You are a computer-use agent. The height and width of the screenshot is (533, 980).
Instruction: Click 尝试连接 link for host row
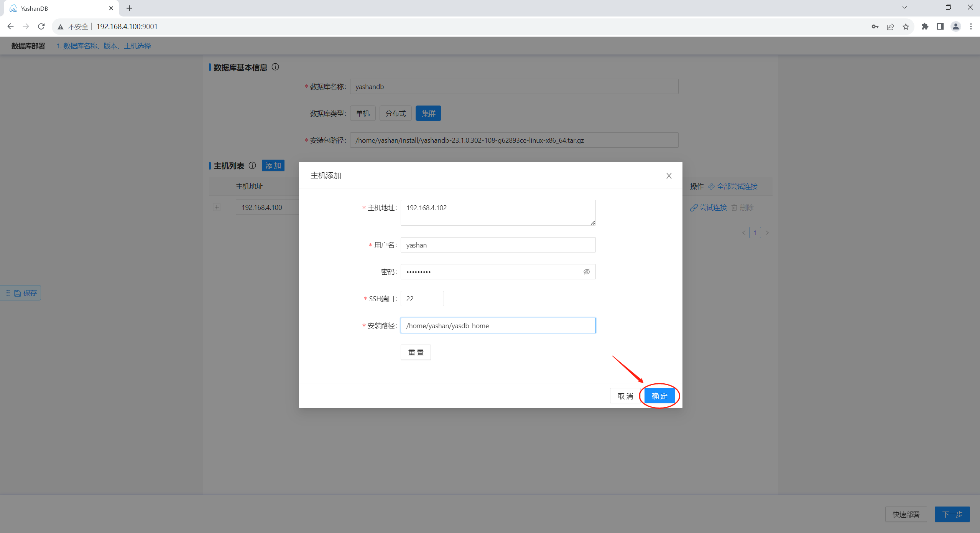(709, 208)
